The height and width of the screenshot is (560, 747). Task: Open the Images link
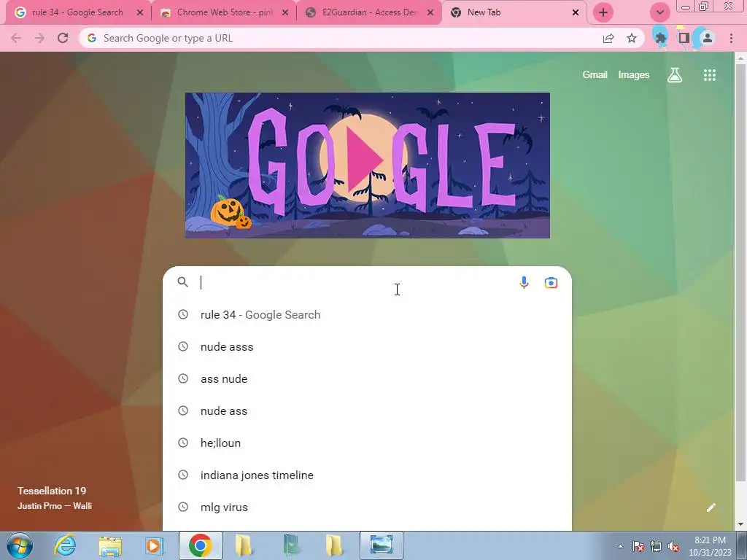click(634, 75)
